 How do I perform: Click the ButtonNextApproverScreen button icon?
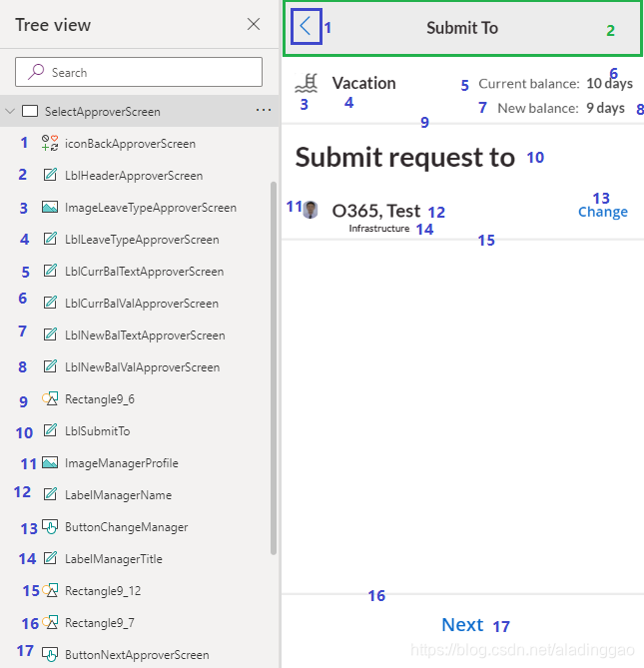tap(50, 655)
